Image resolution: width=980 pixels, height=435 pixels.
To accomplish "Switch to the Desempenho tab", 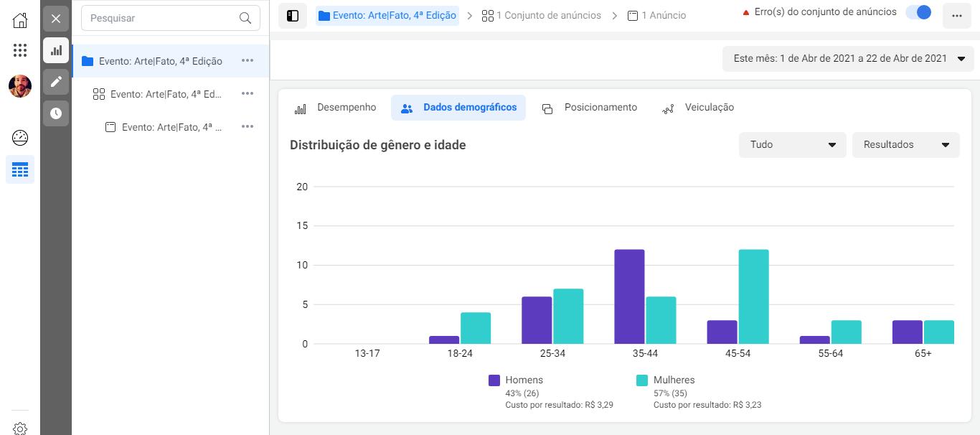I will click(335, 108).
